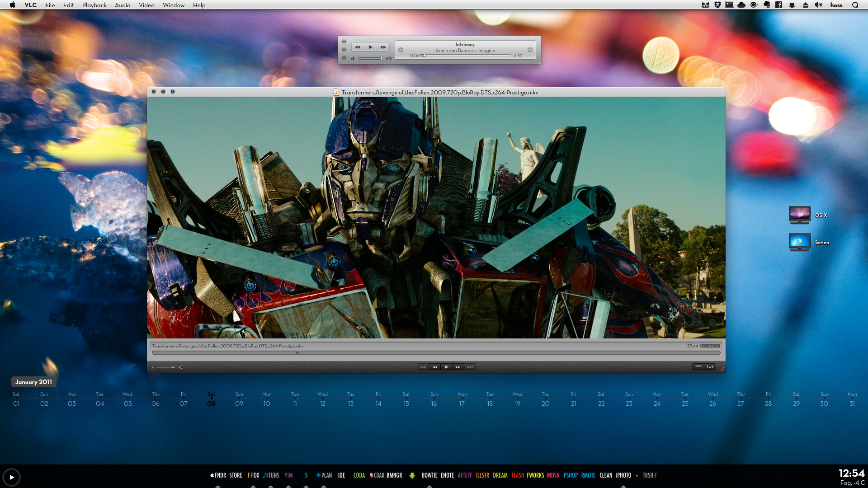Screen dimensions: 868x488
Task: Open system volume menu bar icon
Action: [x=819, y=5]
